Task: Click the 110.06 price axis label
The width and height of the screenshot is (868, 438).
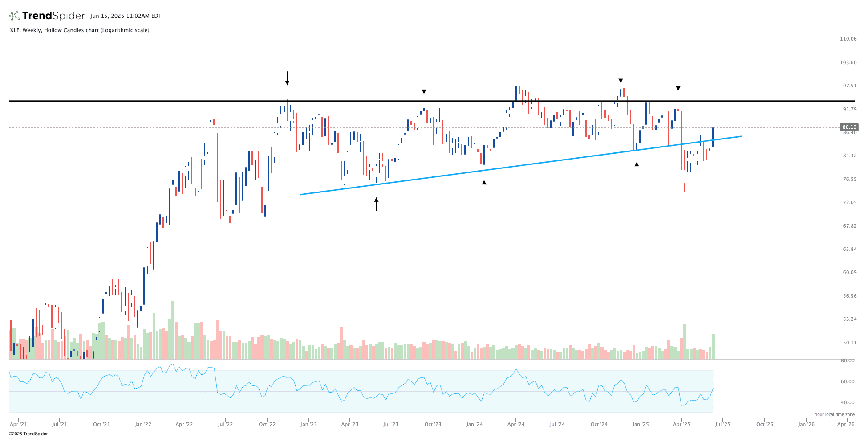Action: tap(848, 39)
